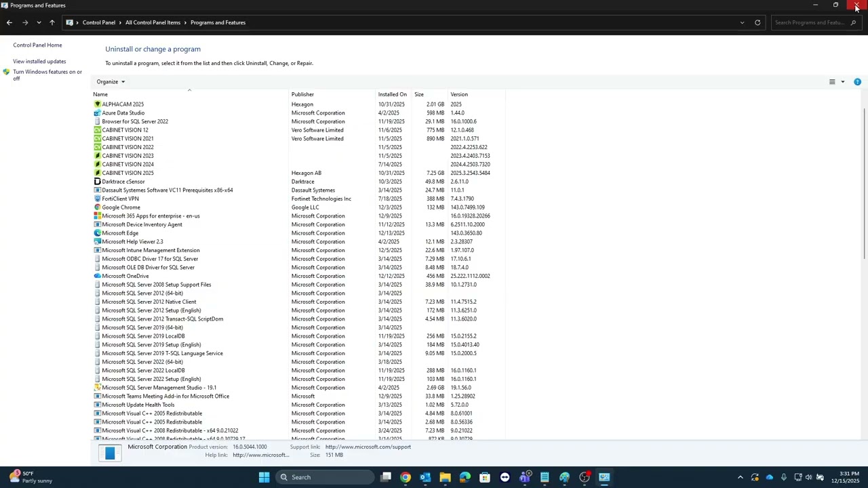Open TeamViewer from the taskbar
Screen dimensions: 868x488
[505, 477]
